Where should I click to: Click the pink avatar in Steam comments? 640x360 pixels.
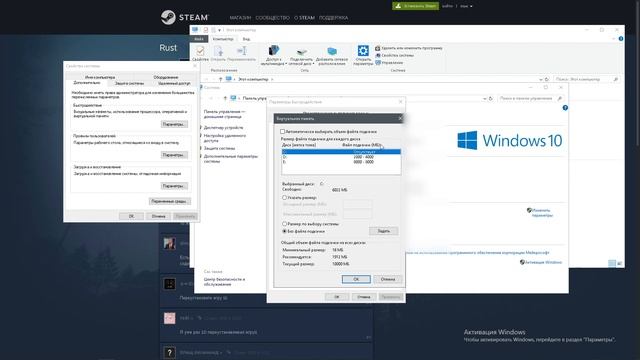point(169,318)
